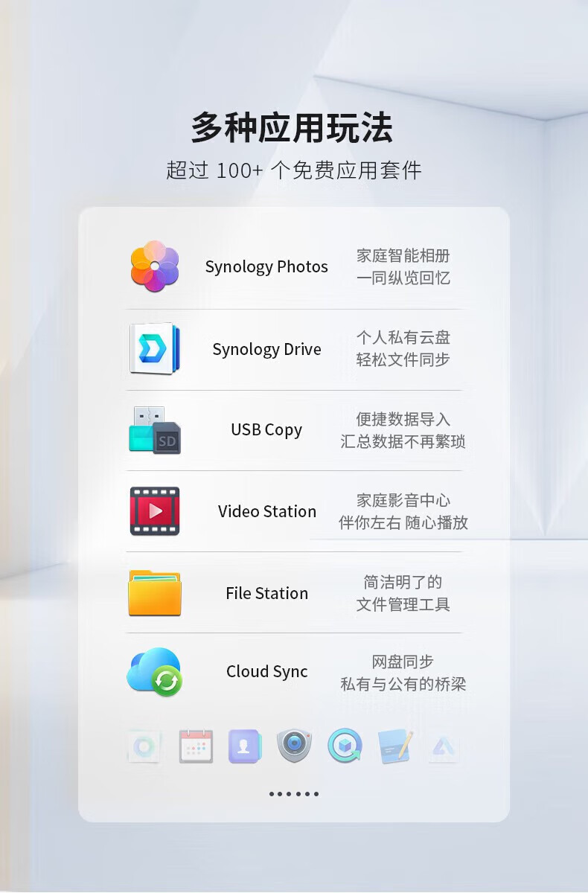Open the faded blue triangle app icon
588x893 pixels.
pos(444,746)
